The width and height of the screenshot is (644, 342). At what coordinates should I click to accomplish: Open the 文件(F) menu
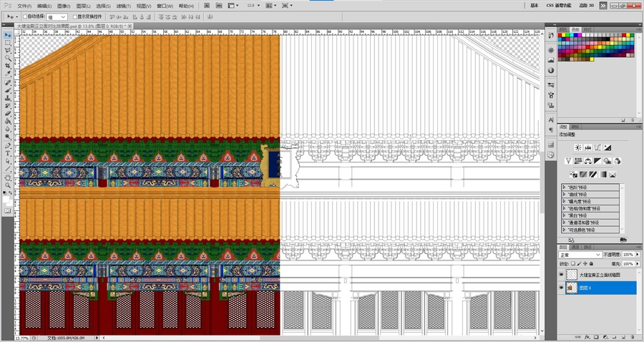coord(24,6)
